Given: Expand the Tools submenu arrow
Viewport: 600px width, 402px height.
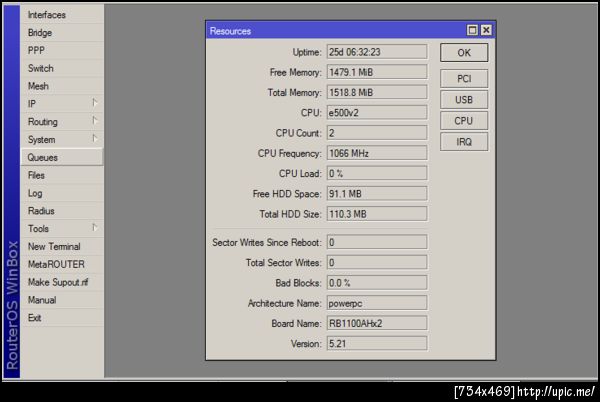Looking at the screenshot, I should pyautogui.click(x=95, y=228).
